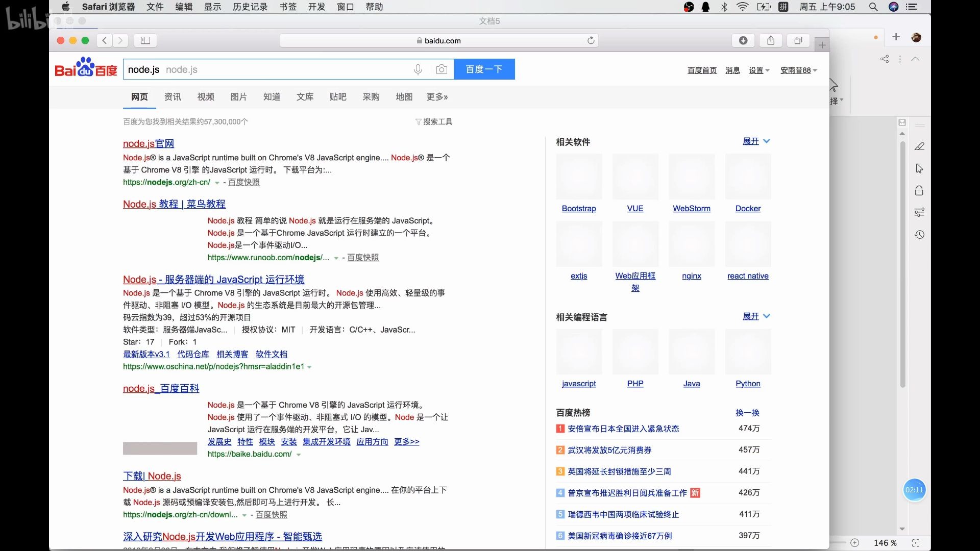Open the 更多» tab
The height and width of the screenshot is (551, 980).
pyautogui.click(x=437, y=97)
